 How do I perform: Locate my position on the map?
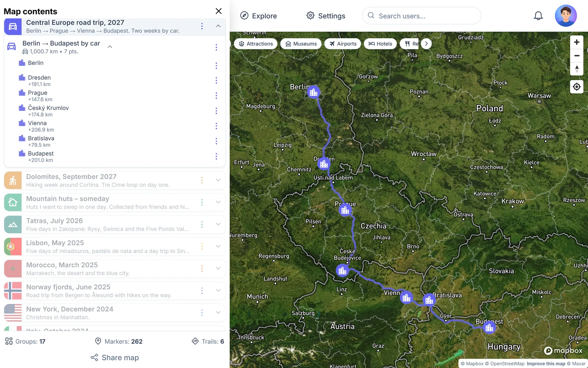pos(577,87)
